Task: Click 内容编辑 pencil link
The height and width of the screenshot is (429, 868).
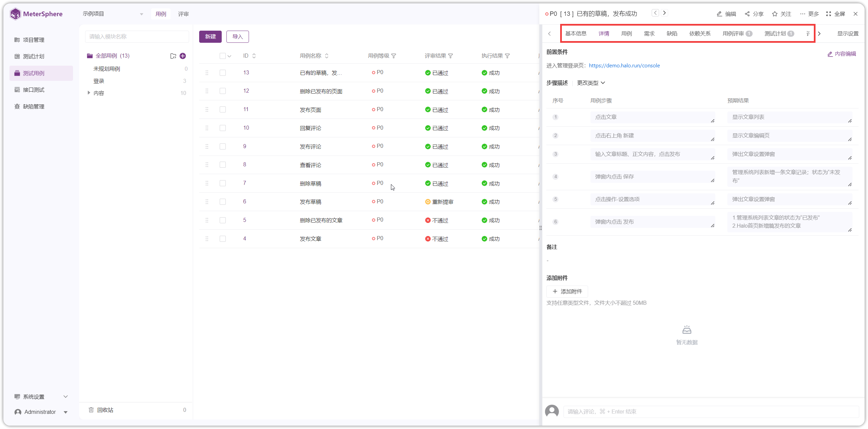Action: click(842, 54)
